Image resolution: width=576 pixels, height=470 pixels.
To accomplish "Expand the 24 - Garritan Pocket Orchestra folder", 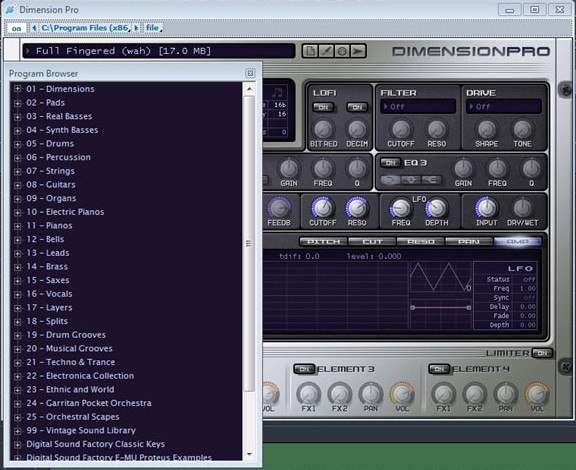I will (17, 403).
